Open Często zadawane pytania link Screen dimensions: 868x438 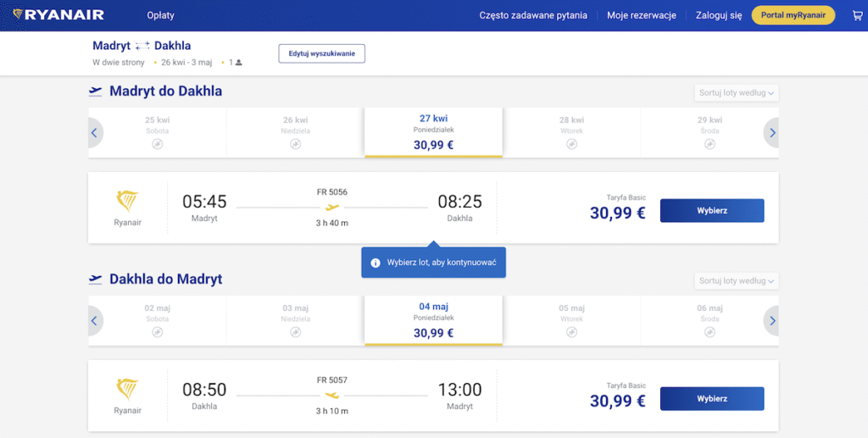click(x=533, y=15)
